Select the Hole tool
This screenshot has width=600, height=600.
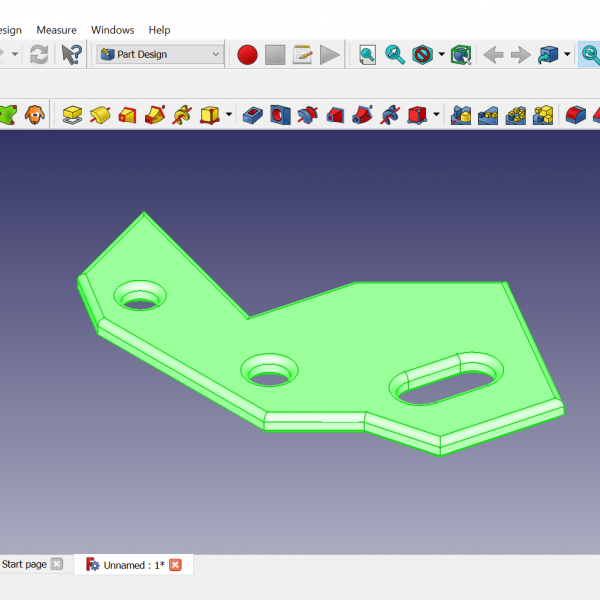coord(280,115)
